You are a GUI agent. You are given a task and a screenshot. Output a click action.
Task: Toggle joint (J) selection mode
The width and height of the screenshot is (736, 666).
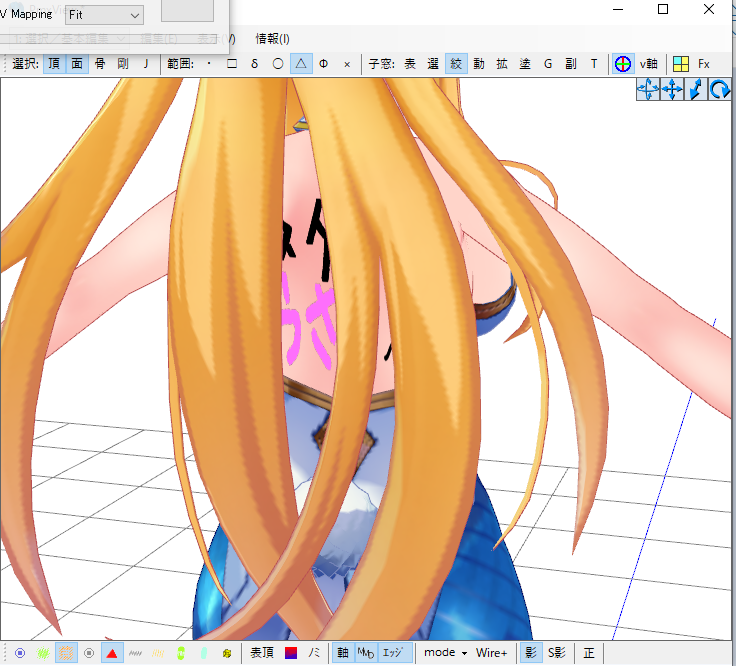[146, 64]
